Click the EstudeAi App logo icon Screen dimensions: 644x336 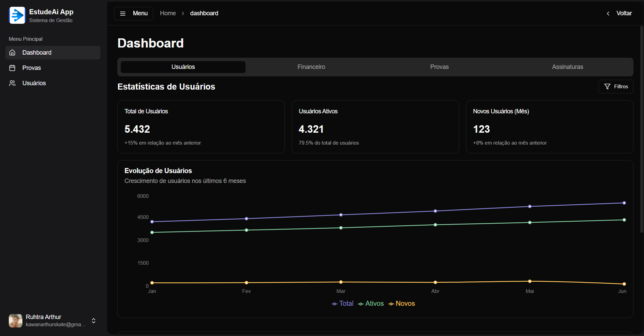pos(17,15)
